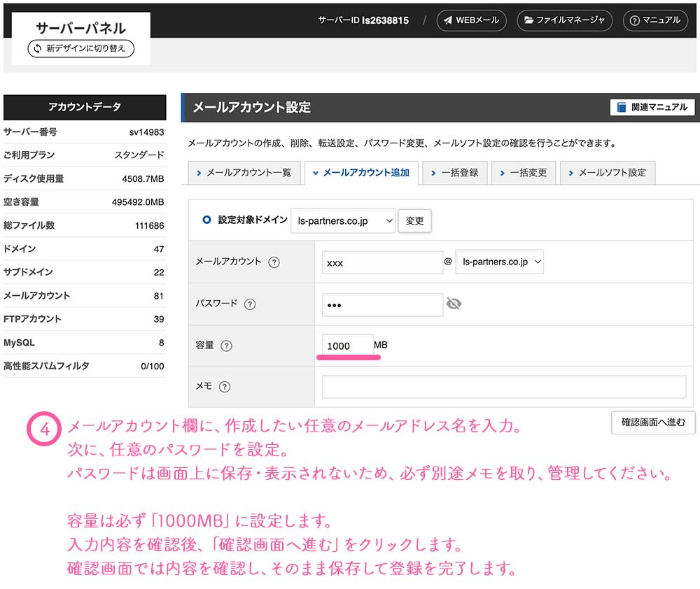Click the 容量 input field showing 1000
This screenshot has height=589, width=700.
click(x=346, y=346)
